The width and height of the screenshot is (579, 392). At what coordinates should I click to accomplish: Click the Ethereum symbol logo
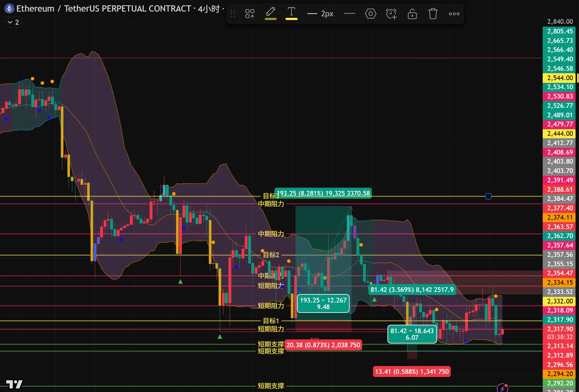click(9, 8)
